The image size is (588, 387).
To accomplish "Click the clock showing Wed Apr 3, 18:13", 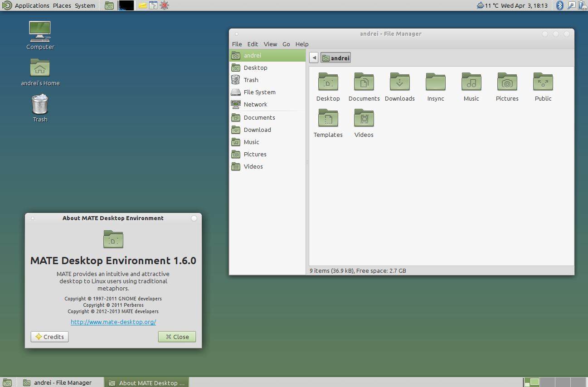I will pos(524,5).
